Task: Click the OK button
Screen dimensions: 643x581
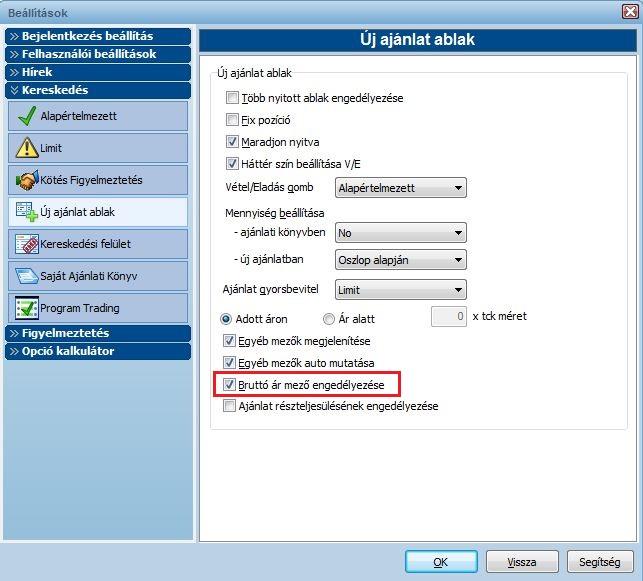Action: pos(441,562)
